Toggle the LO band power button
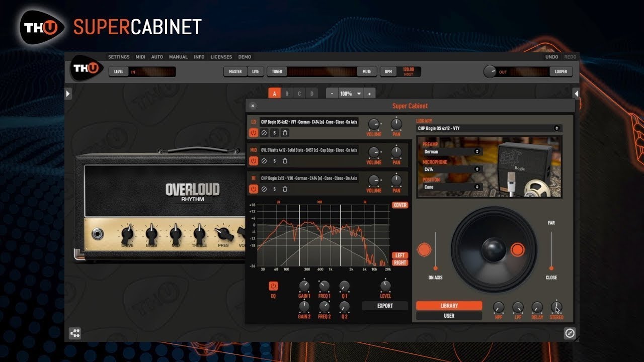The image size is (644, 362). click(254, 133)
